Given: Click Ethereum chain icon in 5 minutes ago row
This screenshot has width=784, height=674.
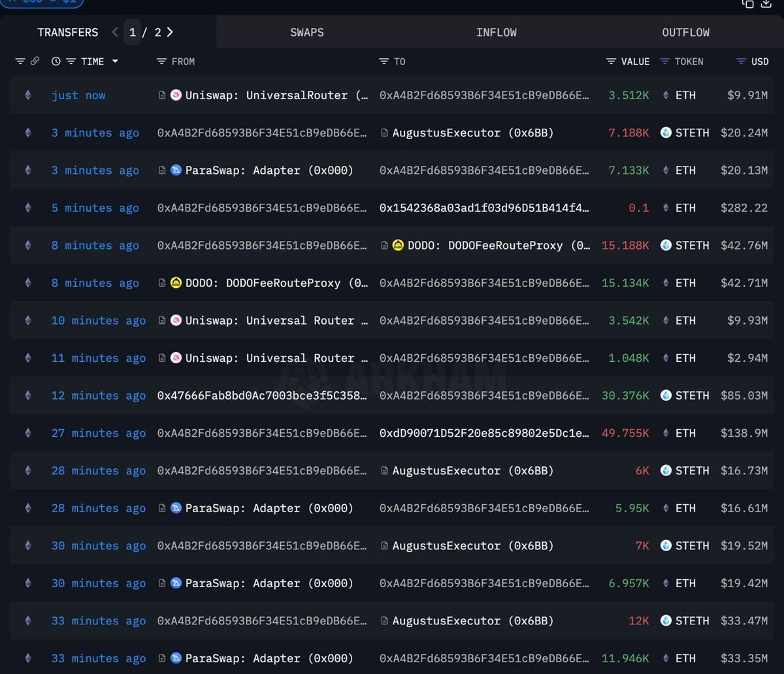Looking at the screenshot, I should 27,208.
